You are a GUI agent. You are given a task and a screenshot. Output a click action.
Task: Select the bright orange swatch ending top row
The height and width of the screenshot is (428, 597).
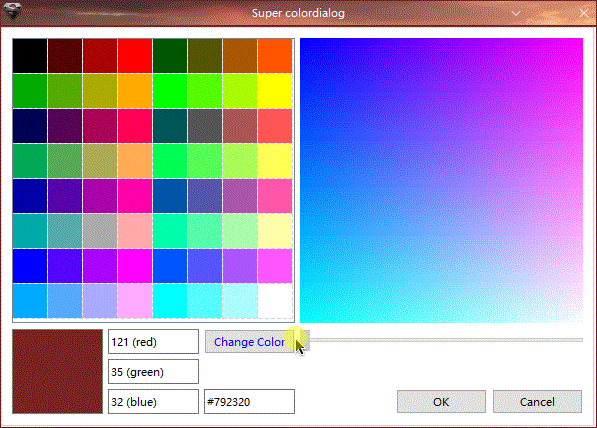coord(275,56)
